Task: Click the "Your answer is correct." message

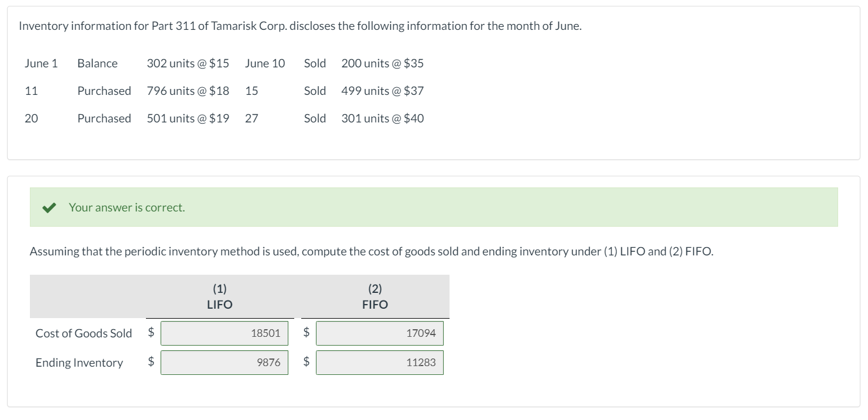Action: tap(127, 207)
